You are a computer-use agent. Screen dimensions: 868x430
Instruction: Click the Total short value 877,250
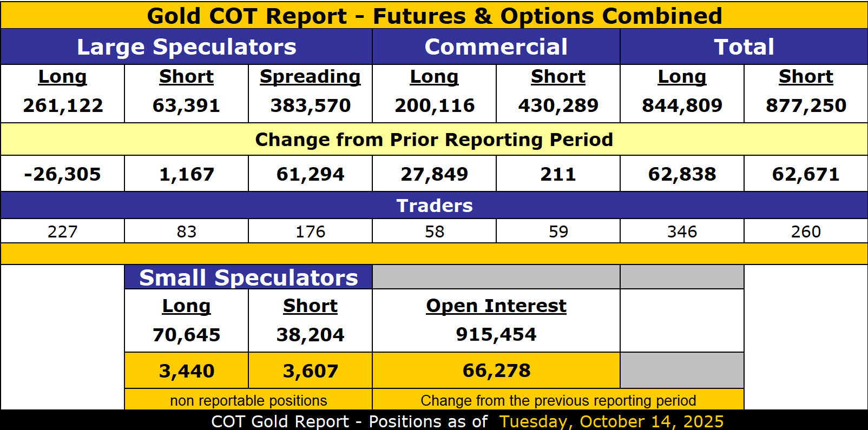point(806,105)
